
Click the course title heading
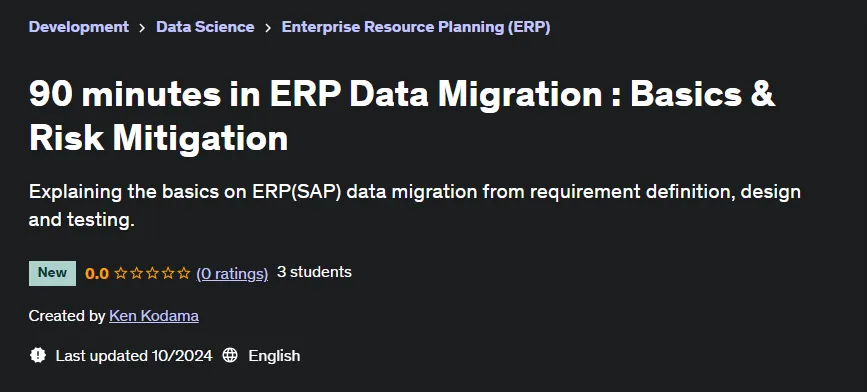pyautogui.click(x=402, y=116)
